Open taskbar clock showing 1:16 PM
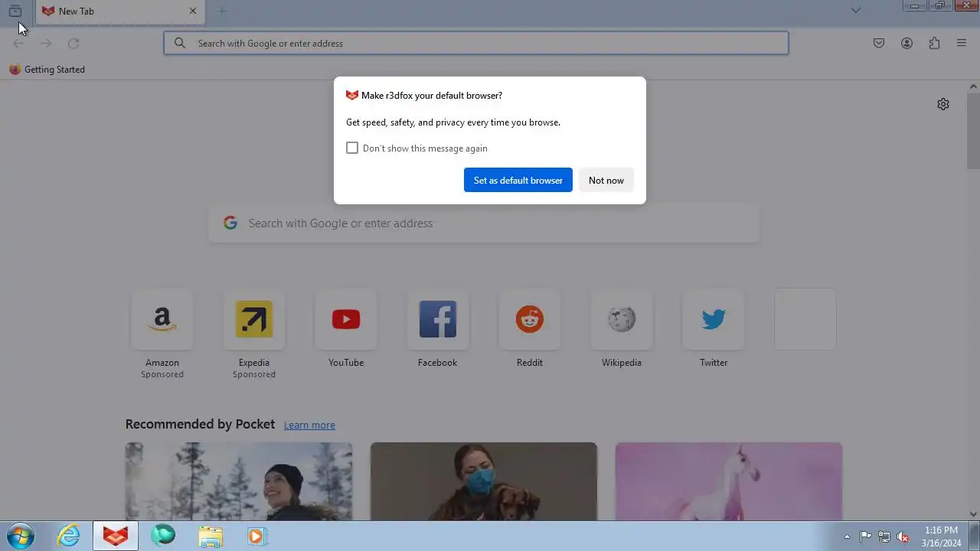 tap(941, 536)
